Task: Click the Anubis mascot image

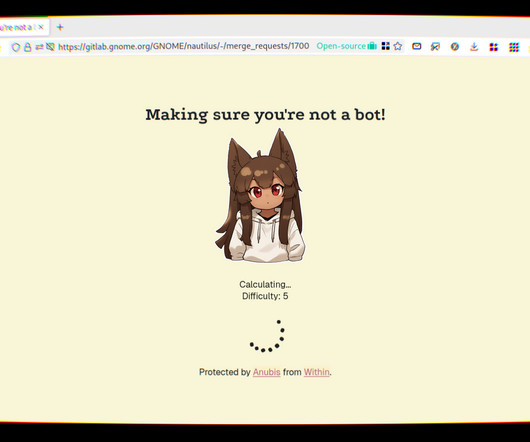Action: [x=261, y=195]
